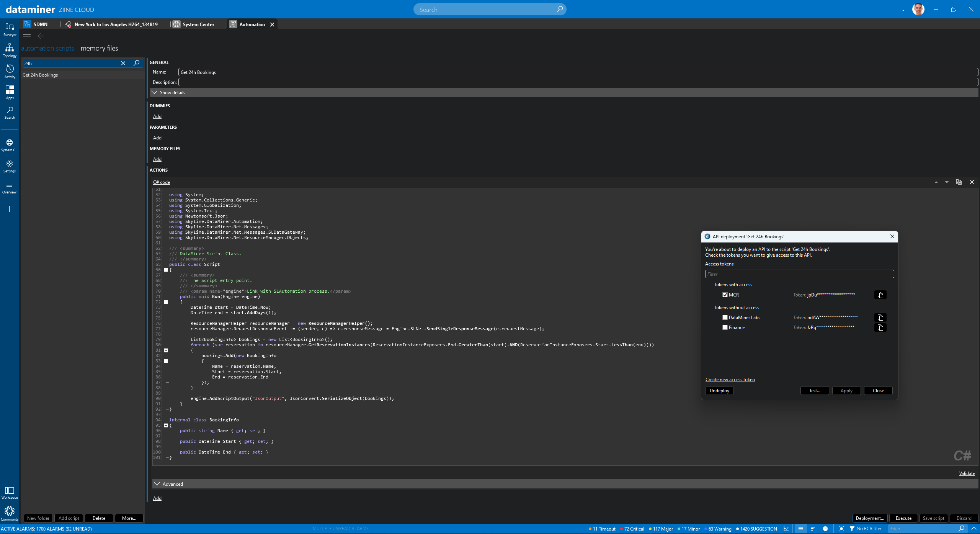Remove the C# code action
The height and width of the screenshot is (534, 980).
[x=972, y=182]
